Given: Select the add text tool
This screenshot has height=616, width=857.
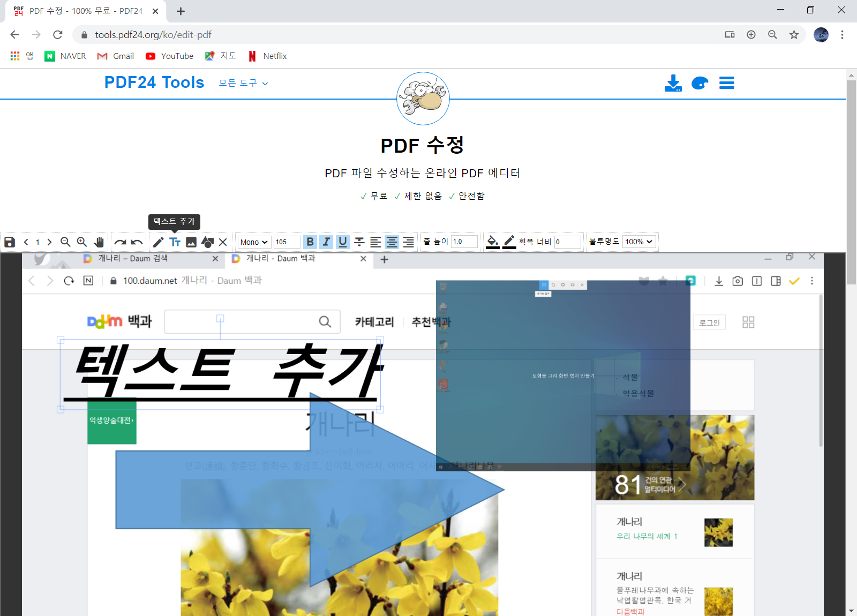Looking at the screenshot, I should pos(175,242).
